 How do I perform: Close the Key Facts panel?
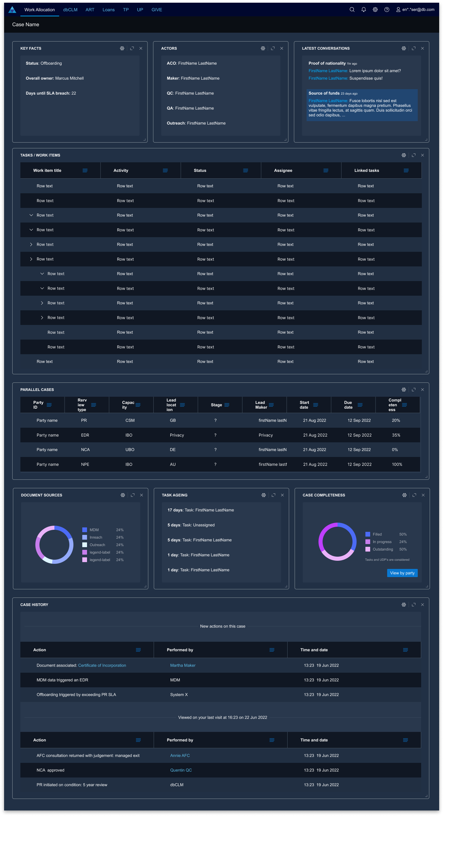tap(141, 48)
